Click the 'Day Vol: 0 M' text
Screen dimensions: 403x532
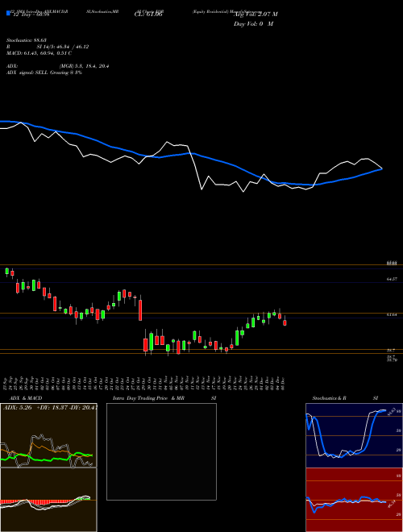(x=253, y=24)
